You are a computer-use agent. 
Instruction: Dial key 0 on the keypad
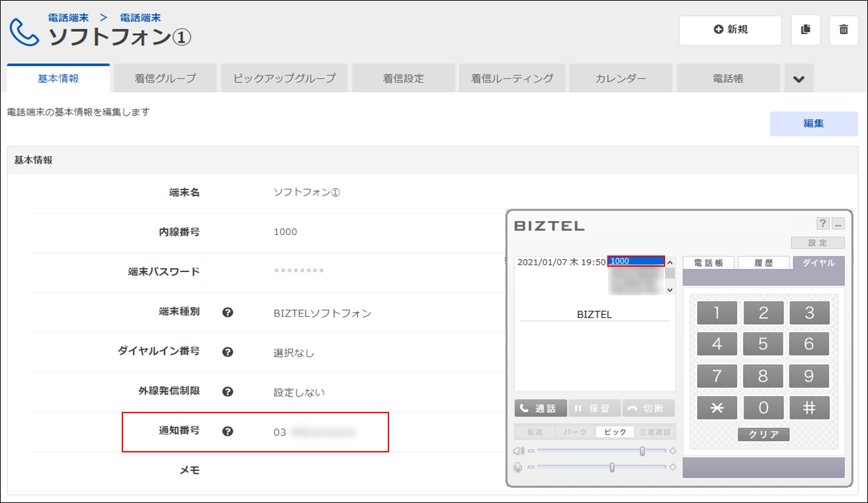[764, 408]
